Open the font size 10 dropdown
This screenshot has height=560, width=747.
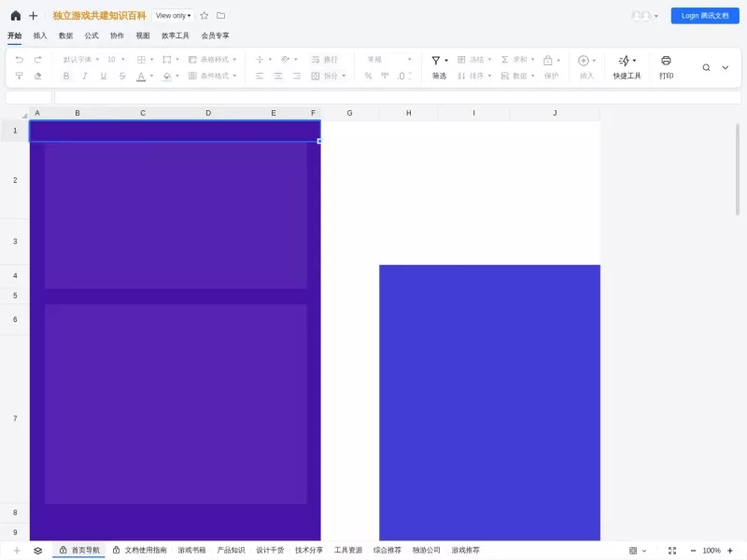click(x=116, y=60)
